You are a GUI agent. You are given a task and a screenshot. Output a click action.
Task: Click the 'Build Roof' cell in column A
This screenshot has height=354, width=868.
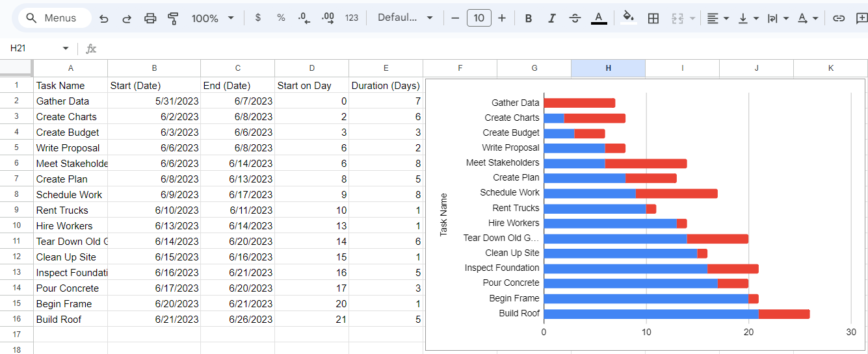(x=70, y=319)
